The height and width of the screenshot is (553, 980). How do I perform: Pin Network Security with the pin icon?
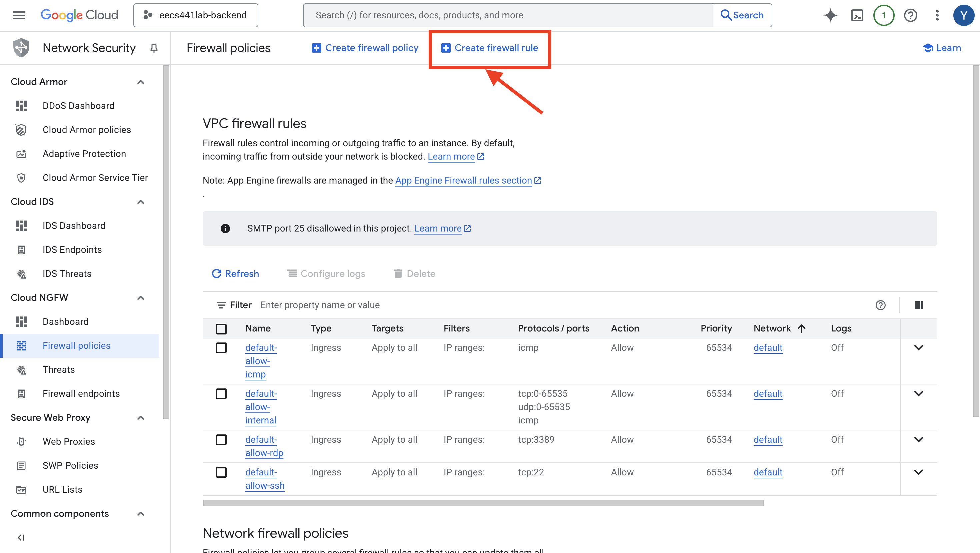[154, 48]
